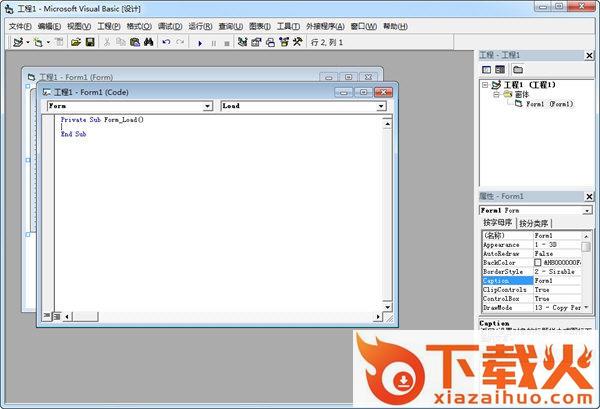
Task: Open the 文件(F) menu
Action: pos(20,26)
